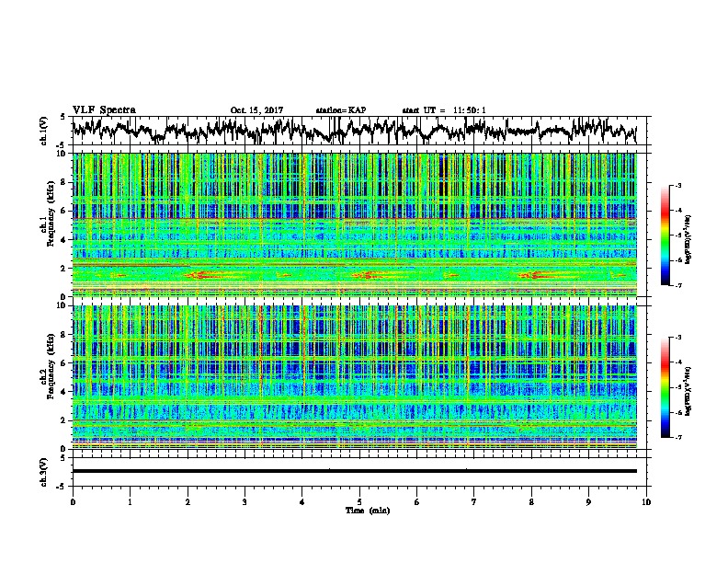Click the "Time (min)" axis label
The width and height of the screenshot is (728, 563).
coord(368,511)
